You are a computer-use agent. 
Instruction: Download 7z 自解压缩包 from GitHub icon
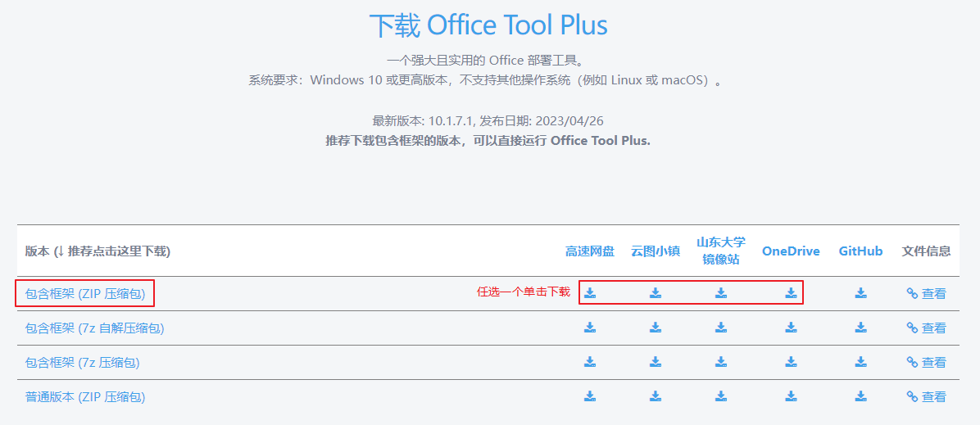(860, 327)
